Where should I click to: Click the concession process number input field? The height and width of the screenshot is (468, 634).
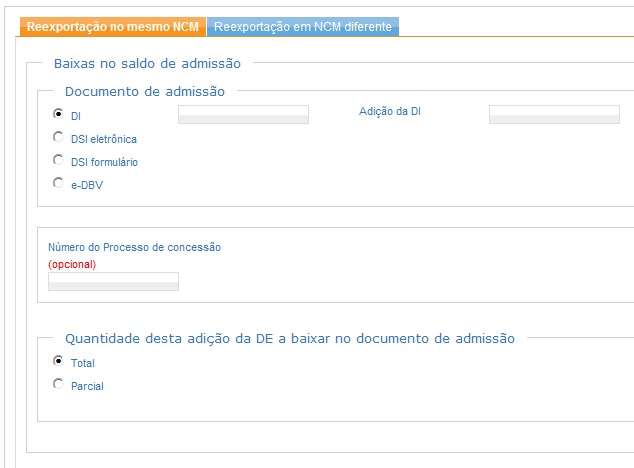click(x=113, y=281)
